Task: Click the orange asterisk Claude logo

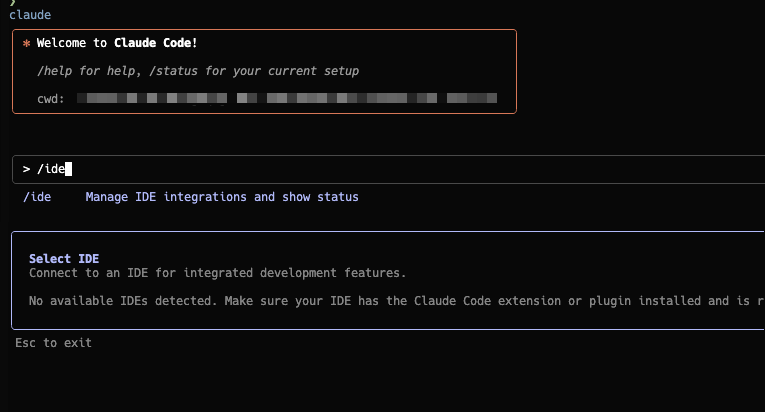Action: coord(26,43)
